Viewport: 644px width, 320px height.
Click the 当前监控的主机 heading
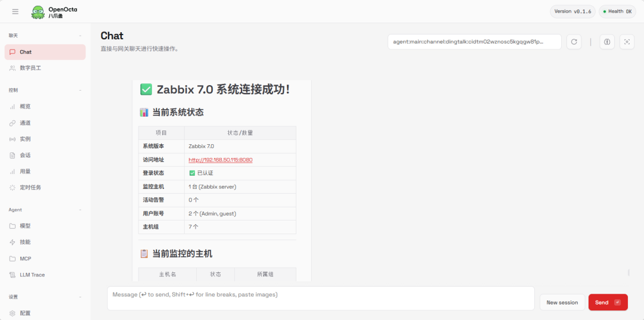176,254
